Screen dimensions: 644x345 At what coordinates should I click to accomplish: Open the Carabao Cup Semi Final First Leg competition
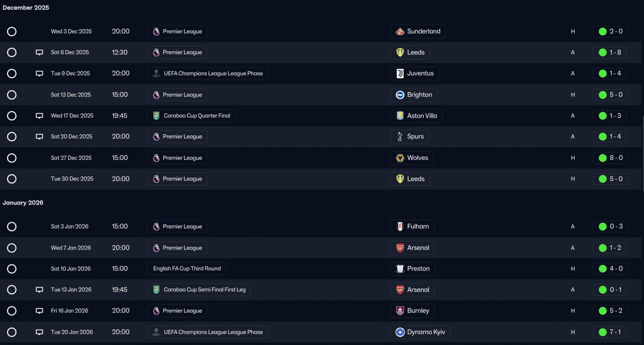199,290
